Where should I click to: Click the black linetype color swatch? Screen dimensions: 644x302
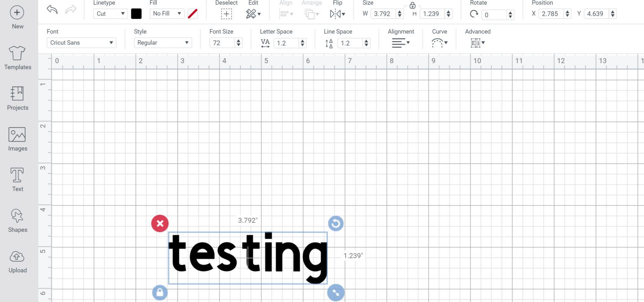coord(136,14)
